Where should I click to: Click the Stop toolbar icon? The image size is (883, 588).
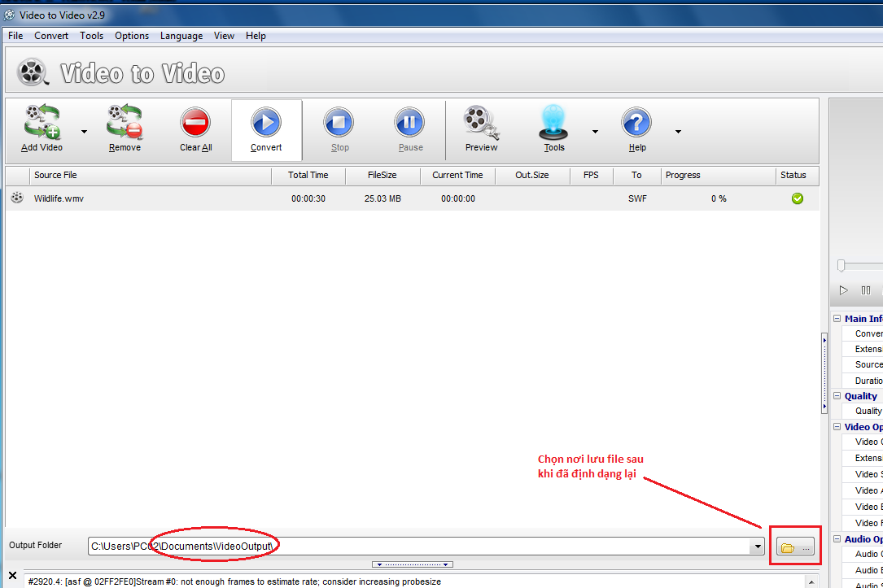(x=339, y=124)
